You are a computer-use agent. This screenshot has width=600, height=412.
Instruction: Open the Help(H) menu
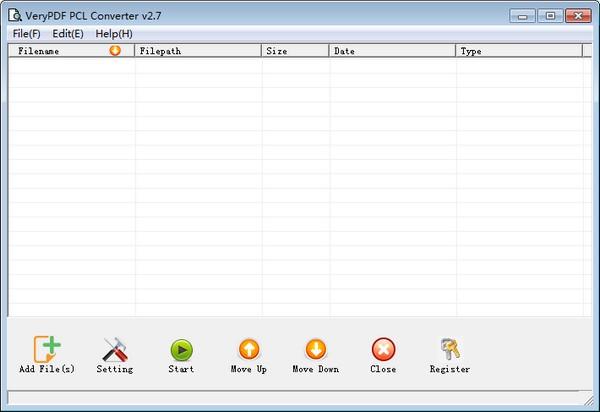click(x=114, y=34)
